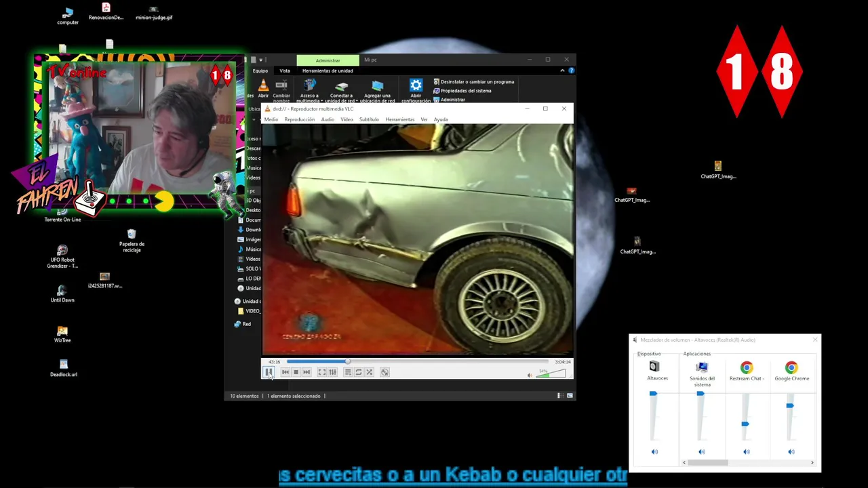This screenshot has height=488, width=868.
Task: Select the Until Dawn desktop icon
Action: [x=62, y=294]
